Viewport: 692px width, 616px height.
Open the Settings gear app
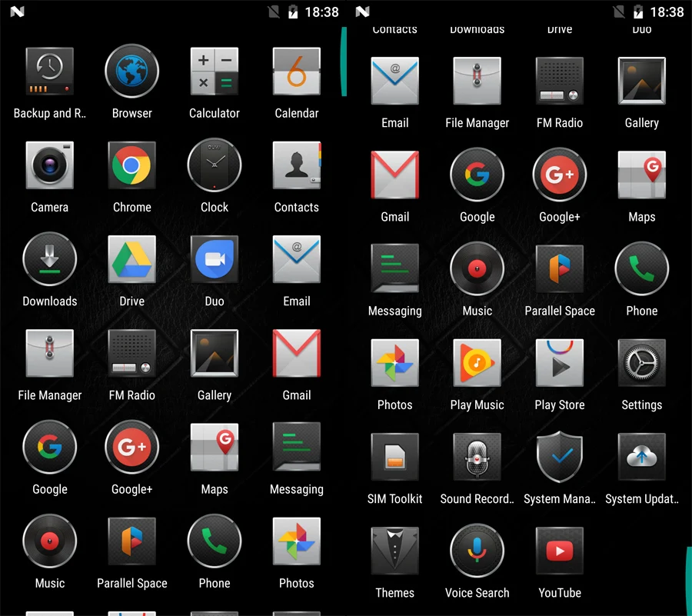point(641,363)
